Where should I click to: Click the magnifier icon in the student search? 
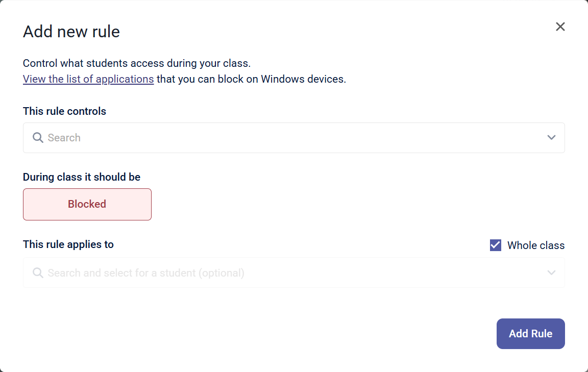(38, 273)
